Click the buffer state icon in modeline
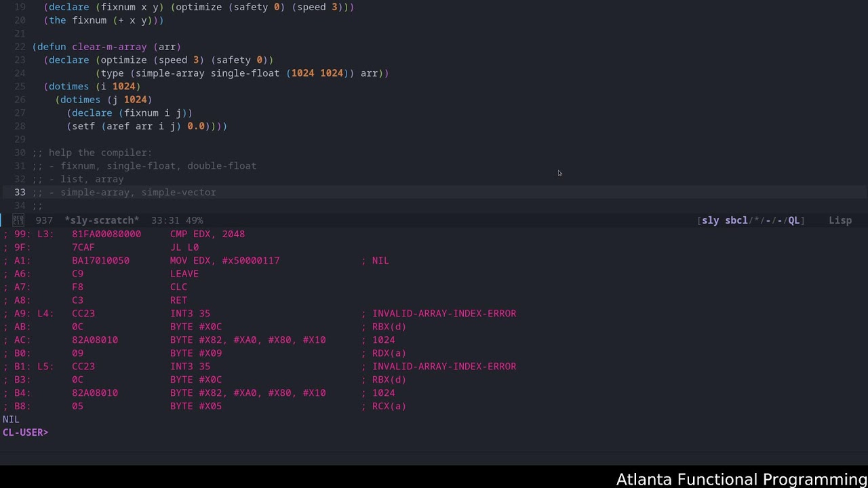This screenshot has height=488, width=868. pyautogui.click(x=18, y=220)
